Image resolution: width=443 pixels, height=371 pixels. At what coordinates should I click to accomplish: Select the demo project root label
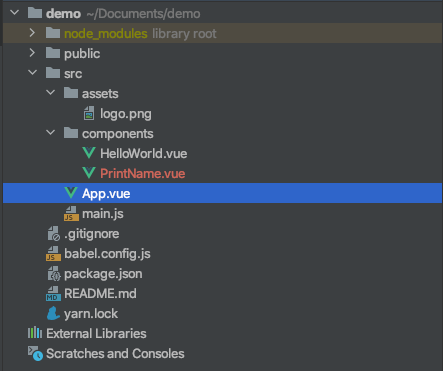63,14
